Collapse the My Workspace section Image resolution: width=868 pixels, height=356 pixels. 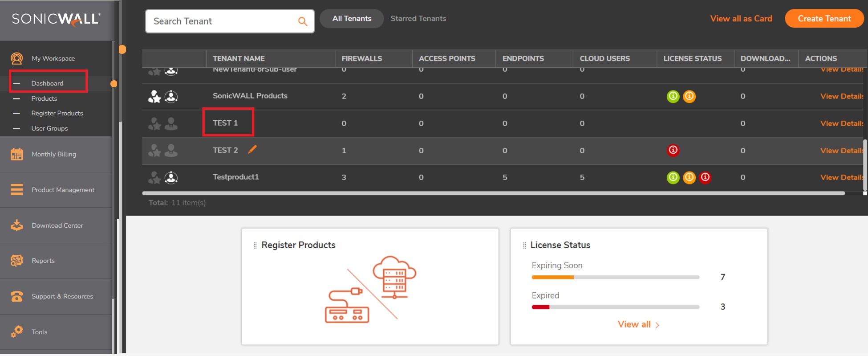tap(53, 58)
